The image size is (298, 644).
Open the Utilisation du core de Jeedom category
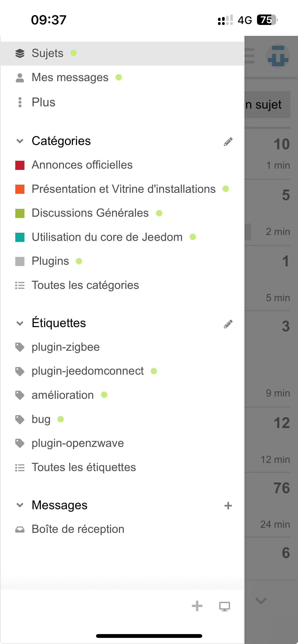tap(107, 237)
